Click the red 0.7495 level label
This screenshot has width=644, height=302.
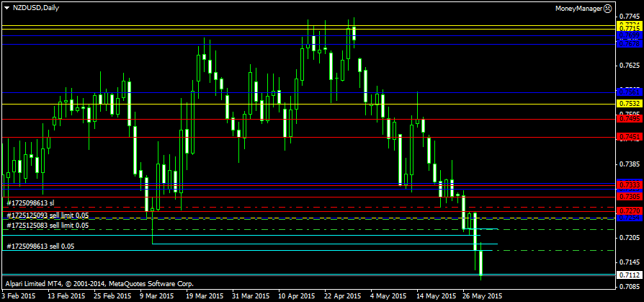pyautogui.click(x=628, y=119)
